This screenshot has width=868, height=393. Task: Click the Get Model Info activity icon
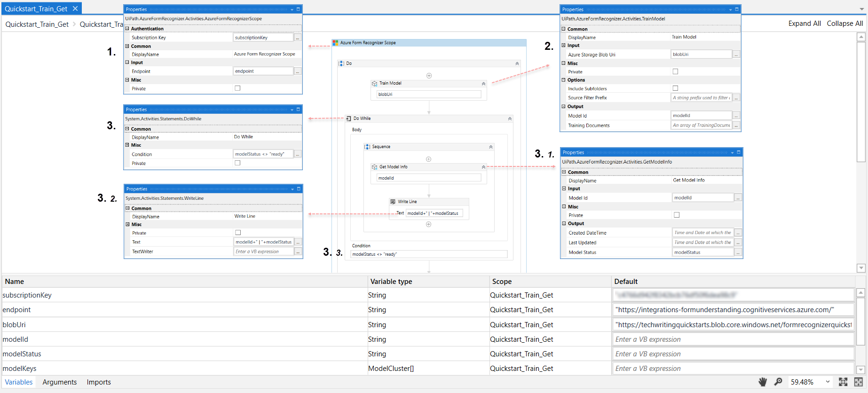[375, 167]
